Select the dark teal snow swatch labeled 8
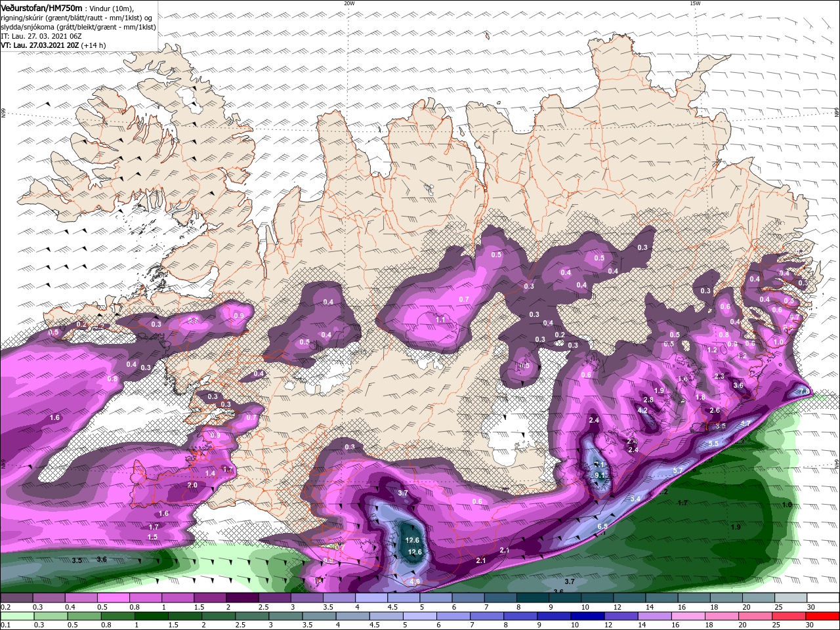 [x=533, y=597]
